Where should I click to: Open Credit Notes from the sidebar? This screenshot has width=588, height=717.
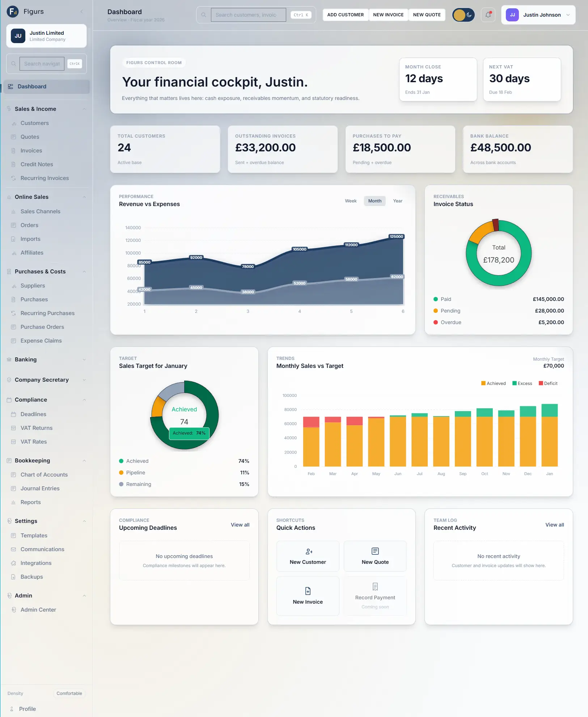[x=37, y=164]
